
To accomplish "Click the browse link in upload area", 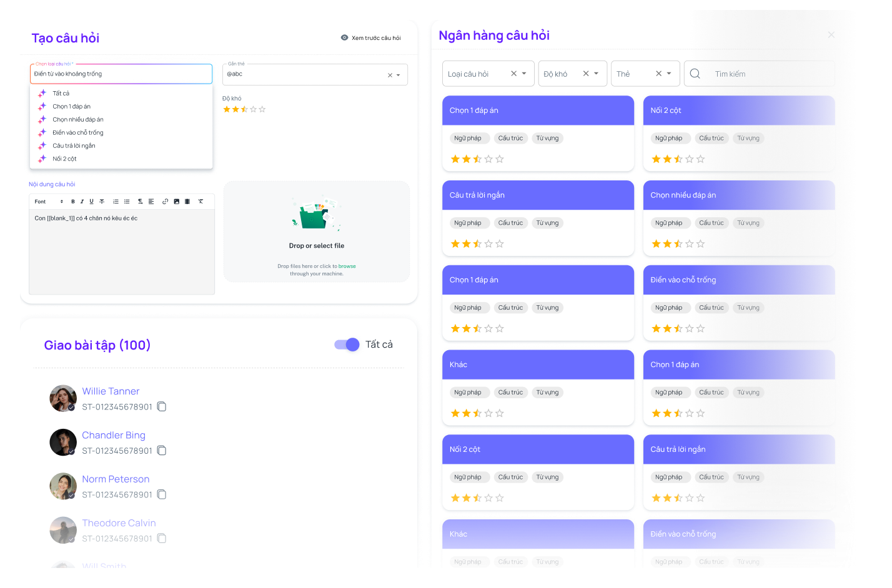I will tap(347, 266).
